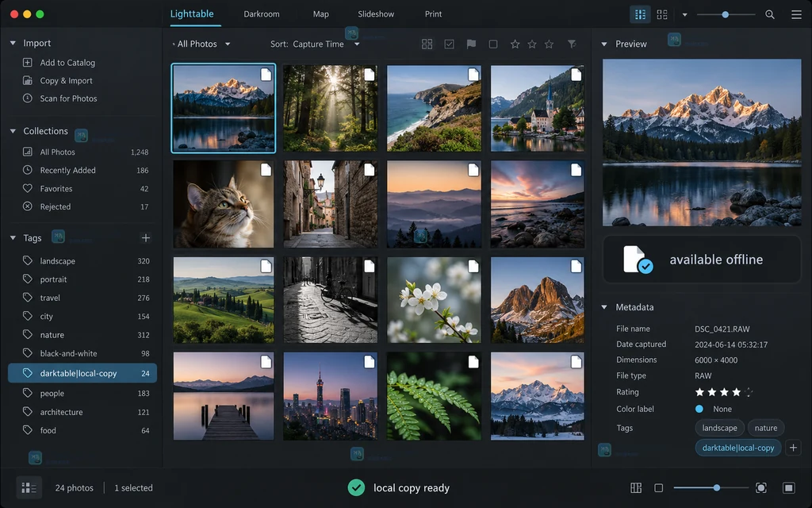Image resolution: width=812 pixels, height=508 pixels.
Task: Open the Print tab
Action: (434, 14)
